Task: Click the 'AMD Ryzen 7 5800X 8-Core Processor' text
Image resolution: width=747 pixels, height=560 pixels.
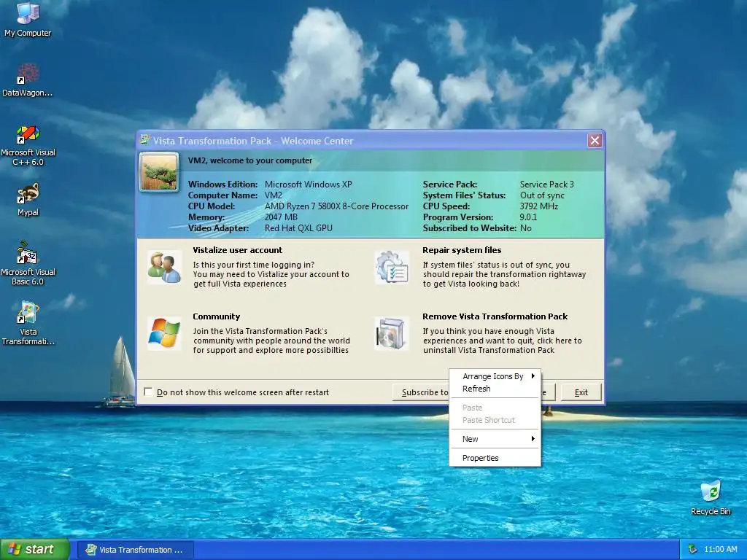Action: (x=336, y=206)
